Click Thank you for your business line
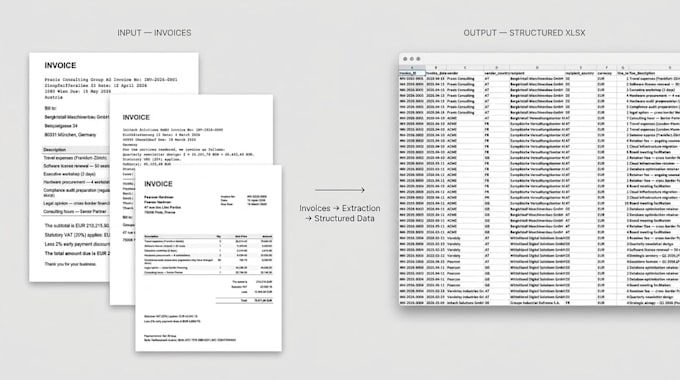This screenshot has height=380, width=680. click(70, 264)
